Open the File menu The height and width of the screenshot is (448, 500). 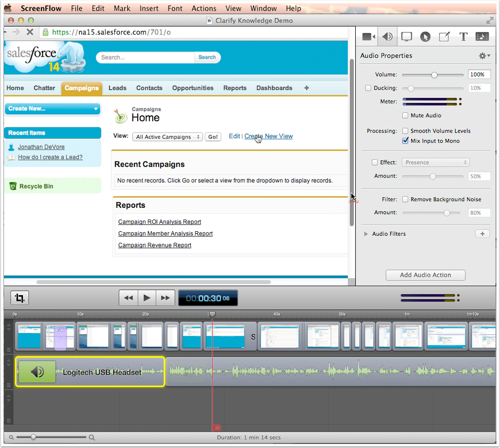[x=76, y=8]
